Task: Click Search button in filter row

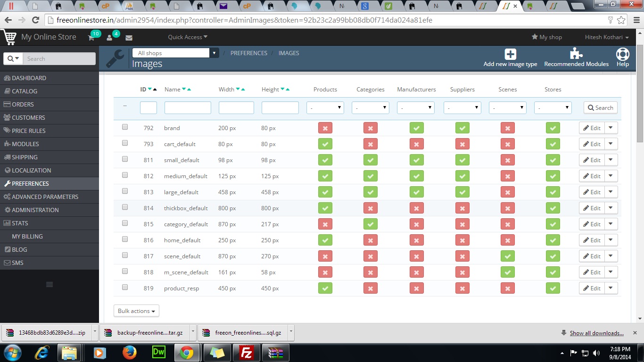Action: [600, 107]
